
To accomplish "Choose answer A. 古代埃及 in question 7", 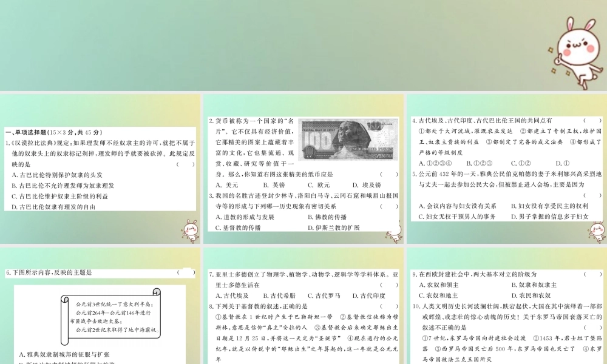I will coord(232,295).
